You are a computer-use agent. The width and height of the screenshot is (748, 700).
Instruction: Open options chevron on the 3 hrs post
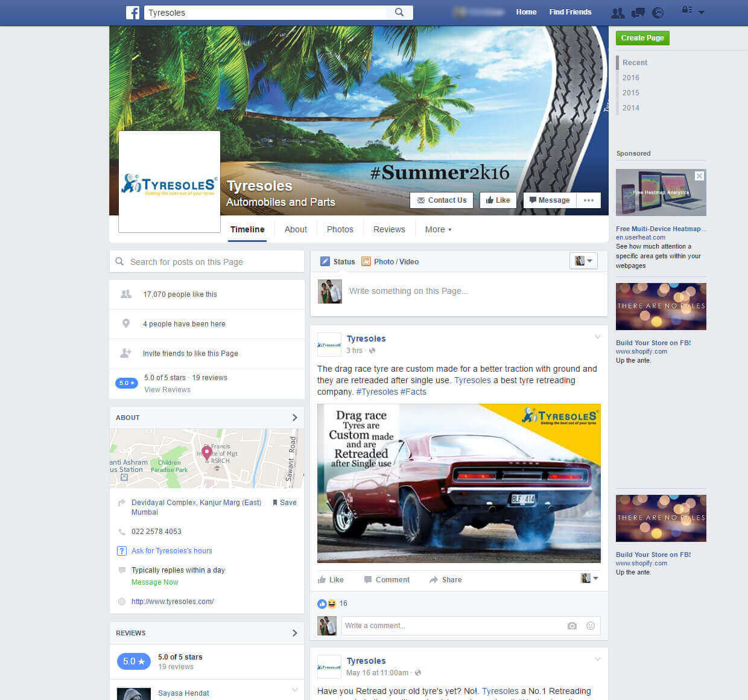(598, 337)
